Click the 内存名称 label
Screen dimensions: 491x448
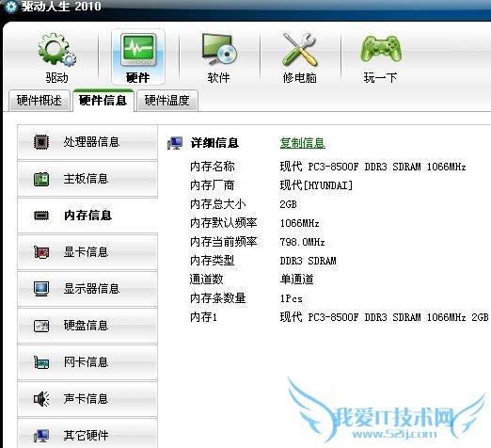pos(213,167)
